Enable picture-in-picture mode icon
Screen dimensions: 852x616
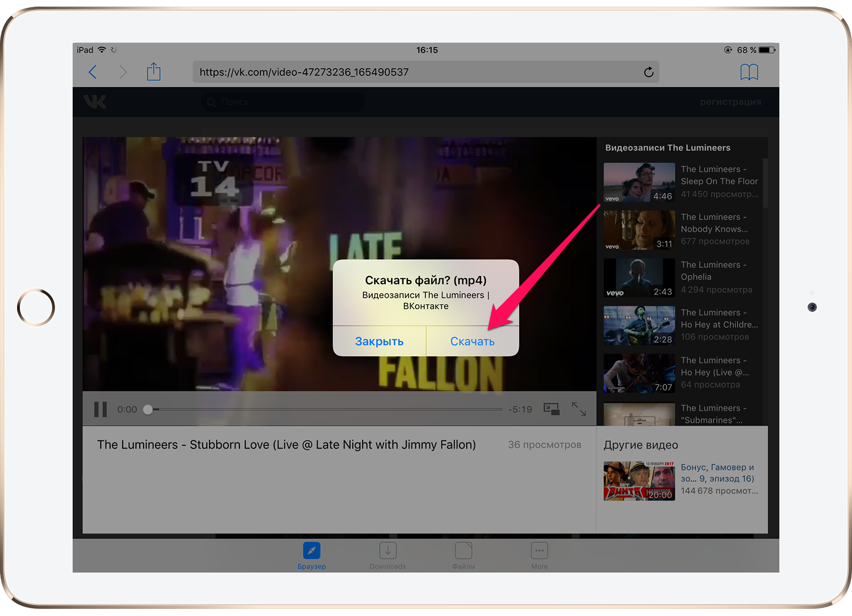551,409
